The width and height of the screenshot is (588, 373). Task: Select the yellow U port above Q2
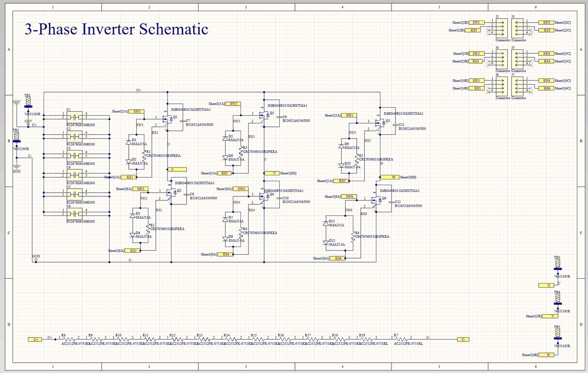coord(177,170)
